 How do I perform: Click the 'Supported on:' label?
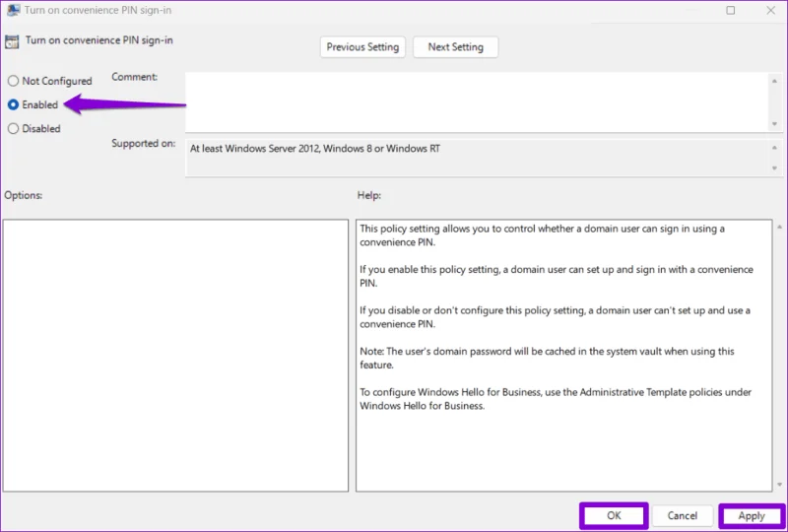pos(143,143)
